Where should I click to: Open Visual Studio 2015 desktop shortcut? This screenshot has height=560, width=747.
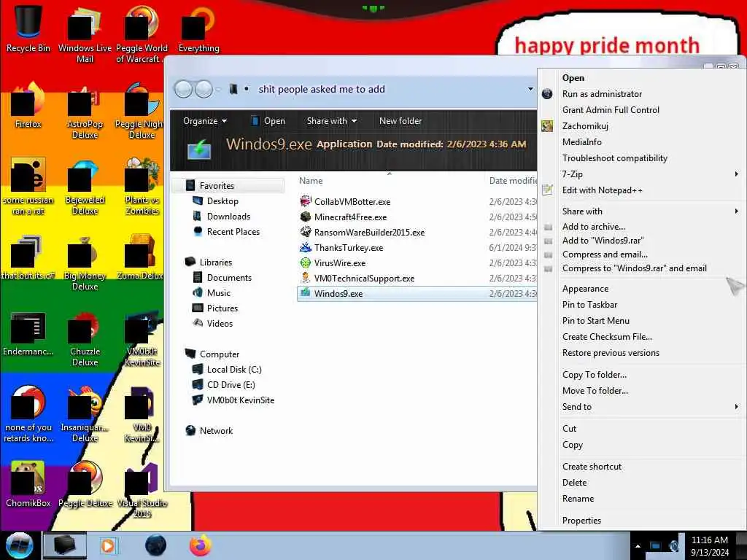tap(142, 489)
